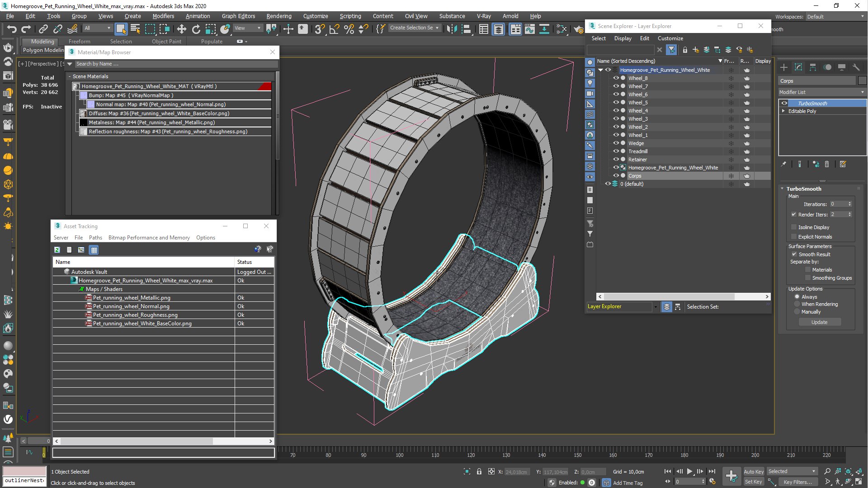The height and width of the screenshot is (488, 868).
Task: Click the Auto Key button
Action: 753,471
